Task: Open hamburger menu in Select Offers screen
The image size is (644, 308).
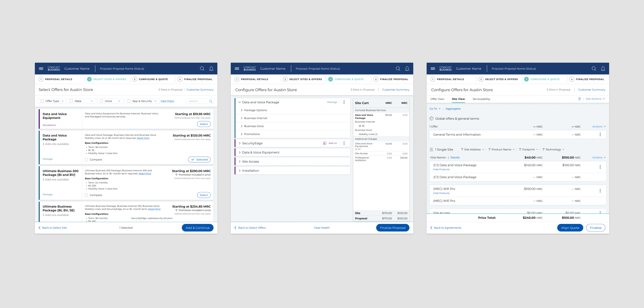Action: click(x=41, y=68)
